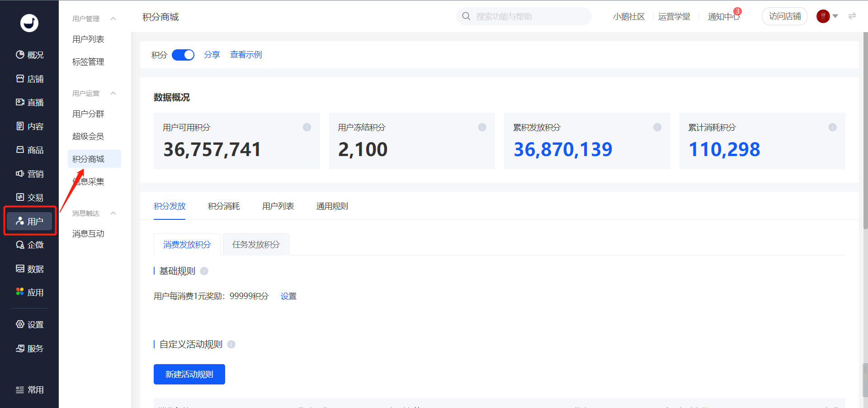Image resolution: width=868 pixels, height=408 pixels.
Task: Open 企微 section
Action: pyautogui.click(x=29, y=245)
